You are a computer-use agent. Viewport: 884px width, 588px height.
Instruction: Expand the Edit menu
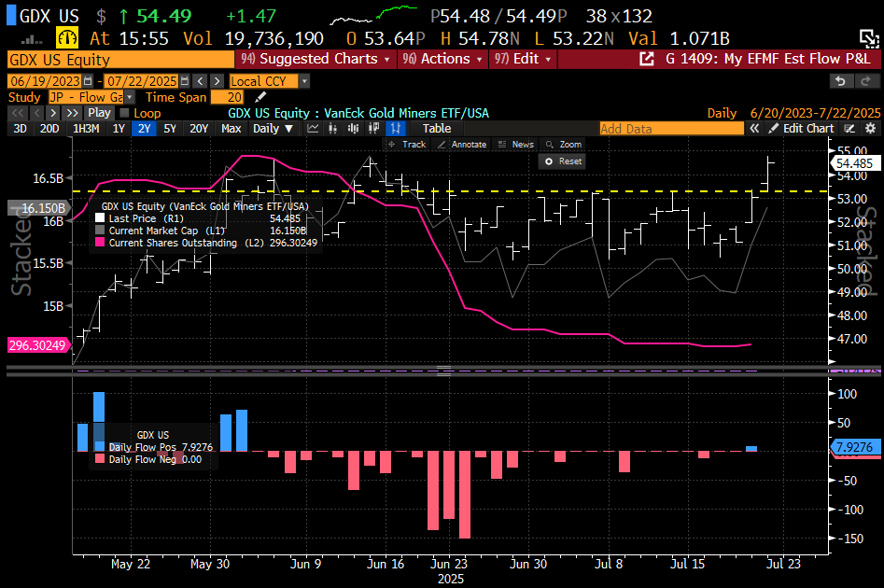pyautogui.click(x=522, y=59)
